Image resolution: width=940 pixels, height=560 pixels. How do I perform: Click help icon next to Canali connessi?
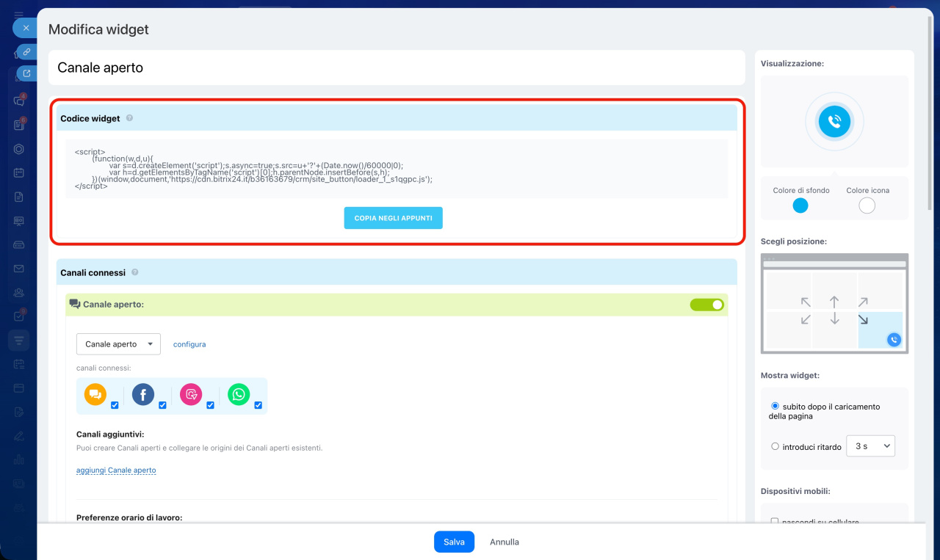click(x=134, y=272)
